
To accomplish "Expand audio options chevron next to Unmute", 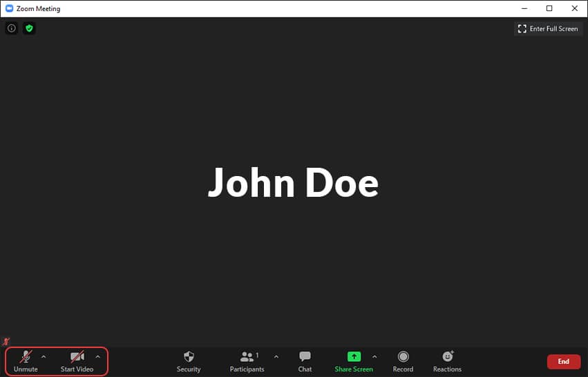I will pyautogui.click(x=44, y=357).
